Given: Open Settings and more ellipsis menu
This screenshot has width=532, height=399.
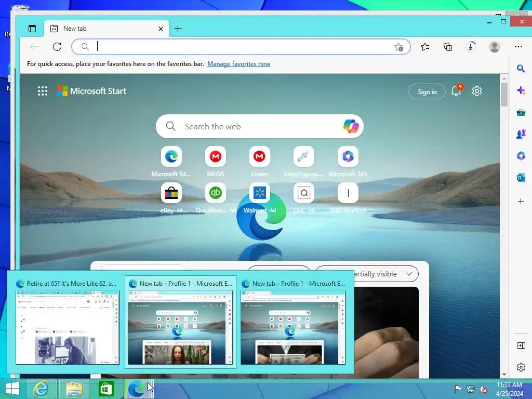Looking at the screenshot, I should (518, 47).
